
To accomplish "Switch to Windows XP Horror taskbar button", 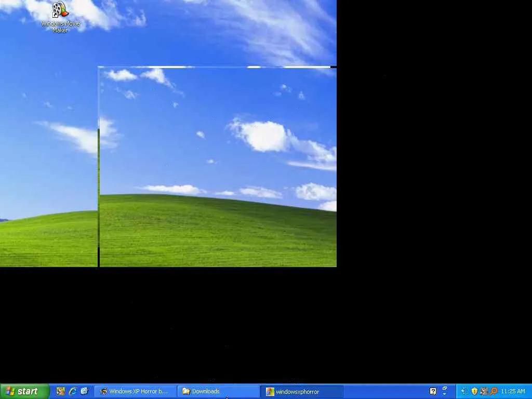I will tap(135, 392).
